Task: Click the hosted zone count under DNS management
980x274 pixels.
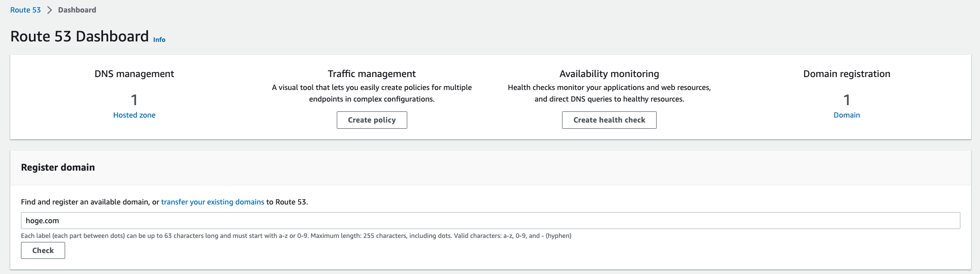Action: 134,100
